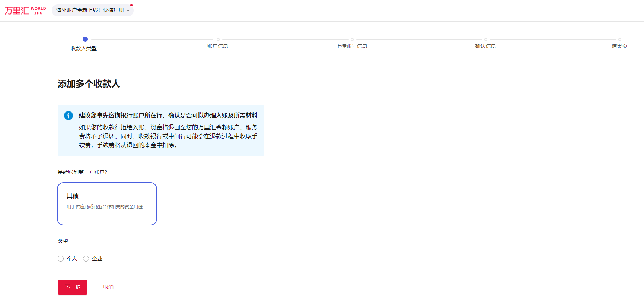Select the 个人 radio button
Screen dimensions: 644x300
tap(61, 259)
